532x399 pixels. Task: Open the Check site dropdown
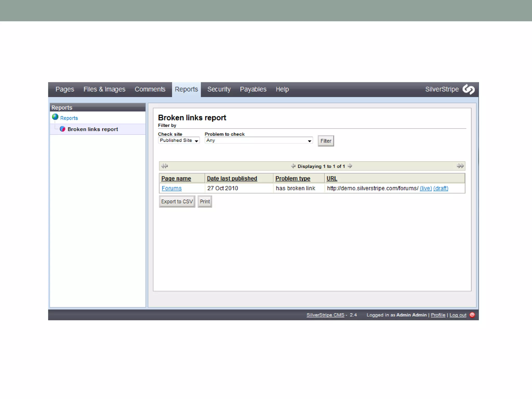[x=179, y=141]
